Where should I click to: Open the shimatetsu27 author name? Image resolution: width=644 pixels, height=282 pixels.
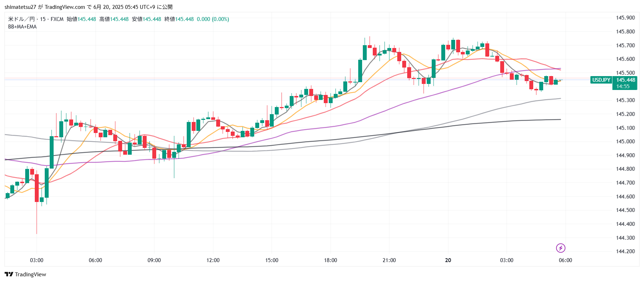click(x=20, y=7)
